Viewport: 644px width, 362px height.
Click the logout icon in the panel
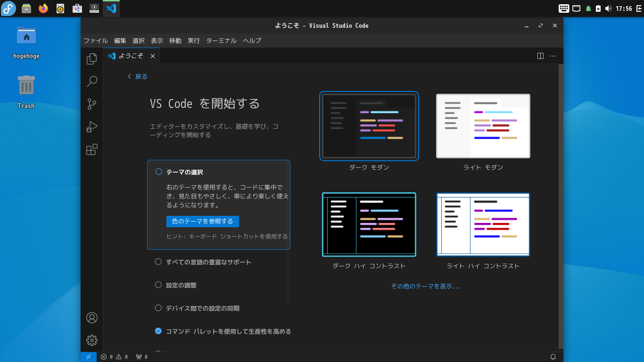pyautogui.click(x=639, y=8)
